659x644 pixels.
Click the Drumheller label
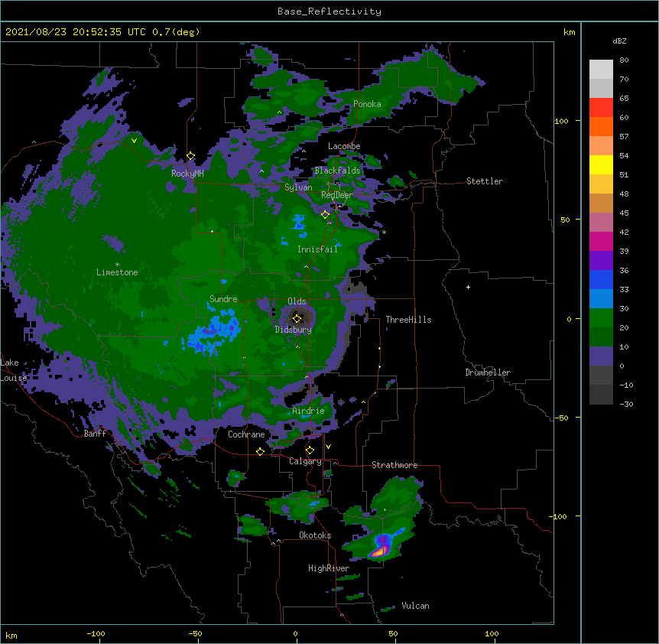point(488,372)
